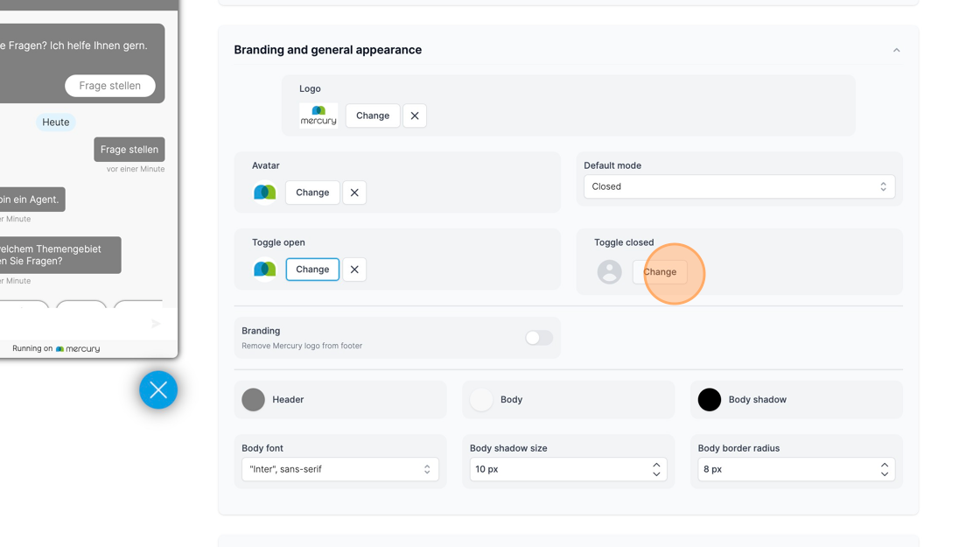
Task: Click Change button for the Logo
Action: [373, 116]
